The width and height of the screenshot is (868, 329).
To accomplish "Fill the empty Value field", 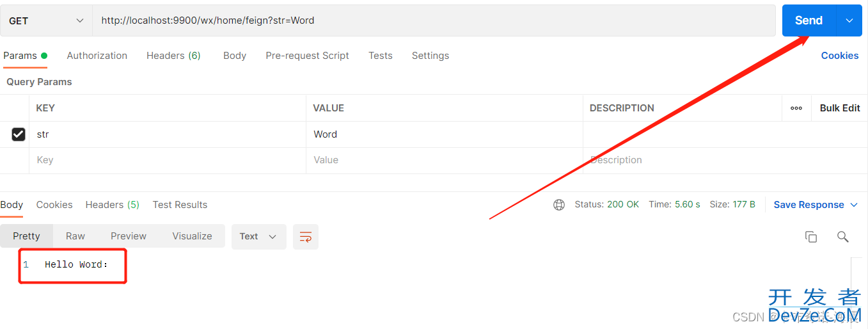I will pos(445,160).
